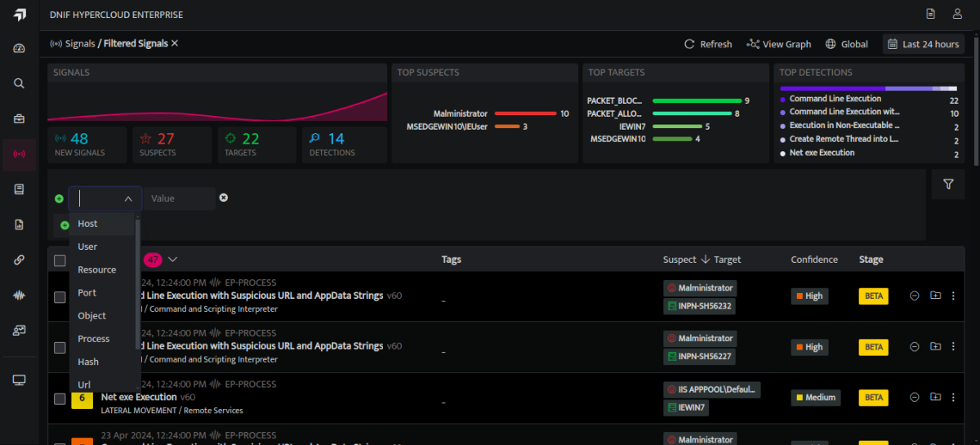Open three-dot menu for INPN-SH56227 row
Image resolution: width=980 pixels, height=445 pixels.
[x=953, y=346]
